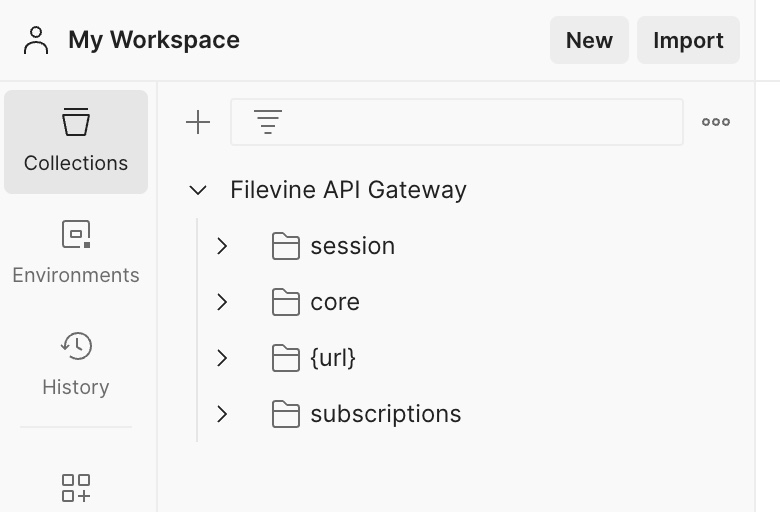Show the request History panel
The height and width of the screenshot is (512, 780).
coord(76,365)
